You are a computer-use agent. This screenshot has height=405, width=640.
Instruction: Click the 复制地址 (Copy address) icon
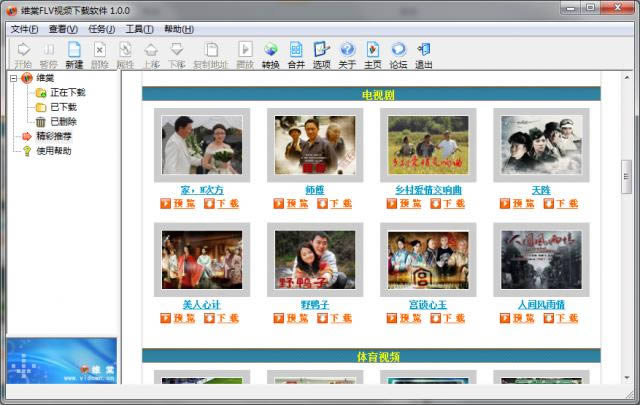[211, 55]
